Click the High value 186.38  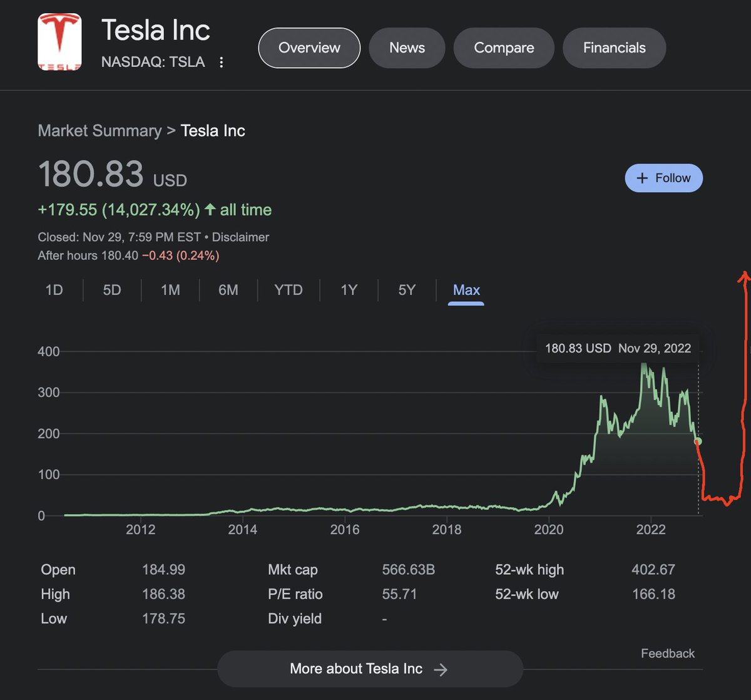point(163,594)
